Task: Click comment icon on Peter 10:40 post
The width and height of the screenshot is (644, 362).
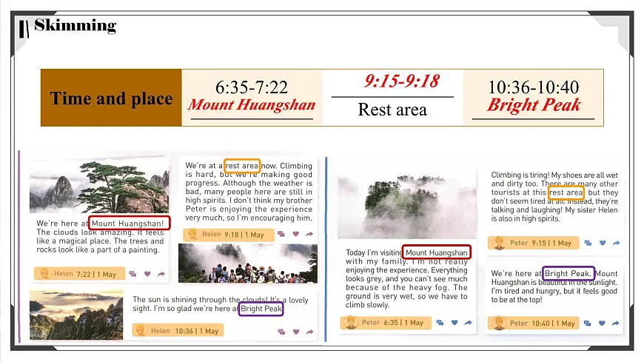Action: (x=588, y=324)
